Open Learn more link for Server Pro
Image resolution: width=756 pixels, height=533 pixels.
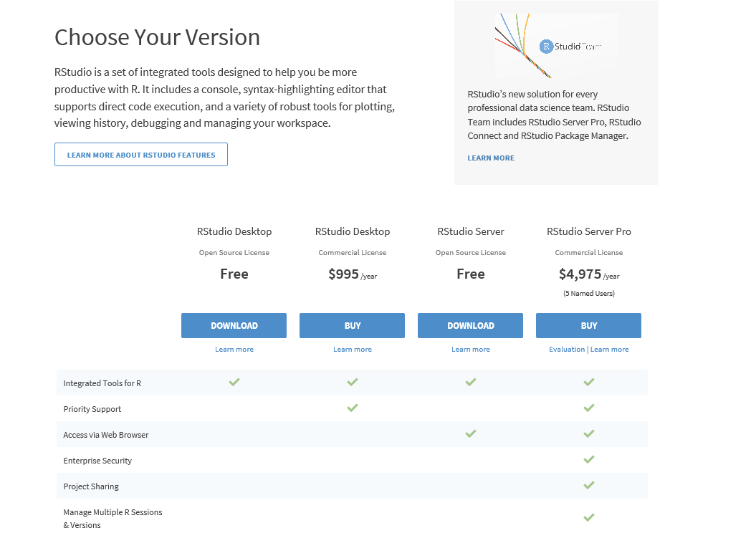click(x=609, y=350)
